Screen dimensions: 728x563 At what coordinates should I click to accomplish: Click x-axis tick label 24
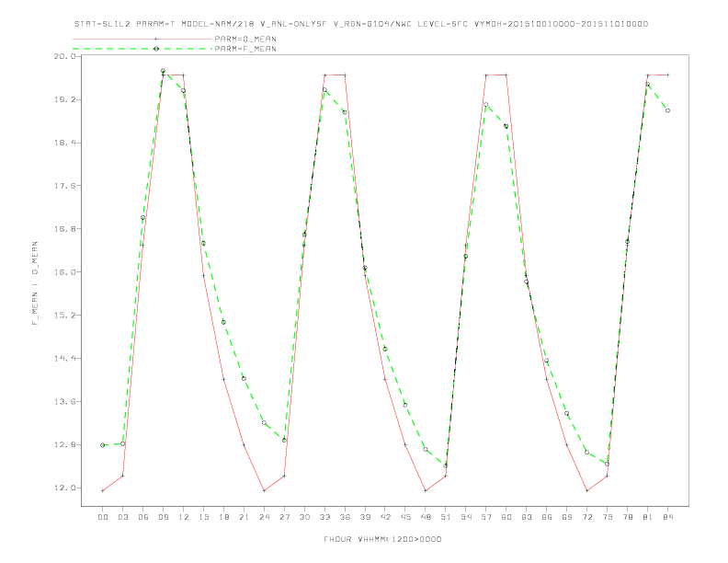(x=264, y=517)
